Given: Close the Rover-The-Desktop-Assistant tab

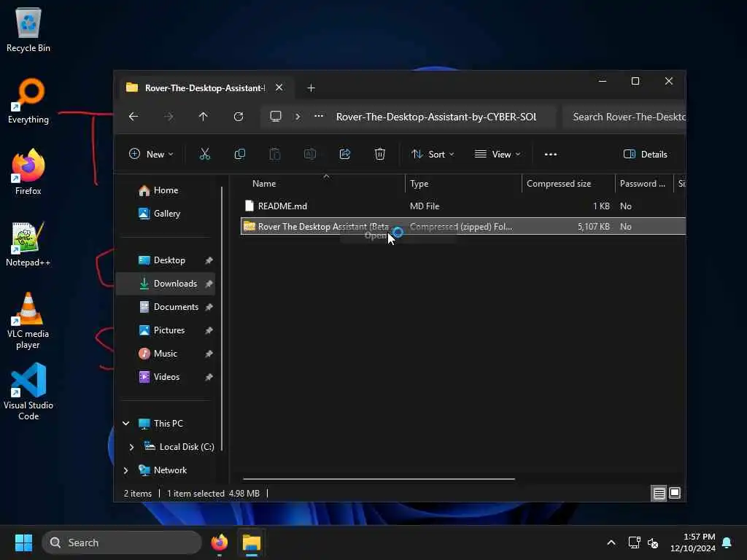Looking at the screenshot, I should click(x=279, y=87).
